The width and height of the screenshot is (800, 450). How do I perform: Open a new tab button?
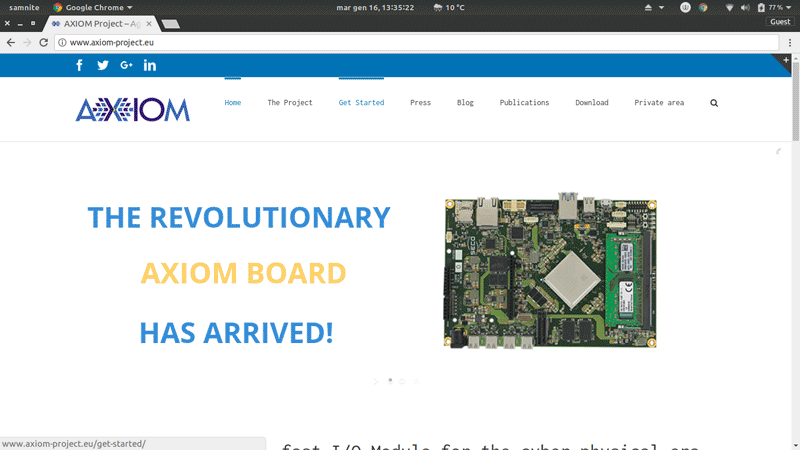coord(170,24)
